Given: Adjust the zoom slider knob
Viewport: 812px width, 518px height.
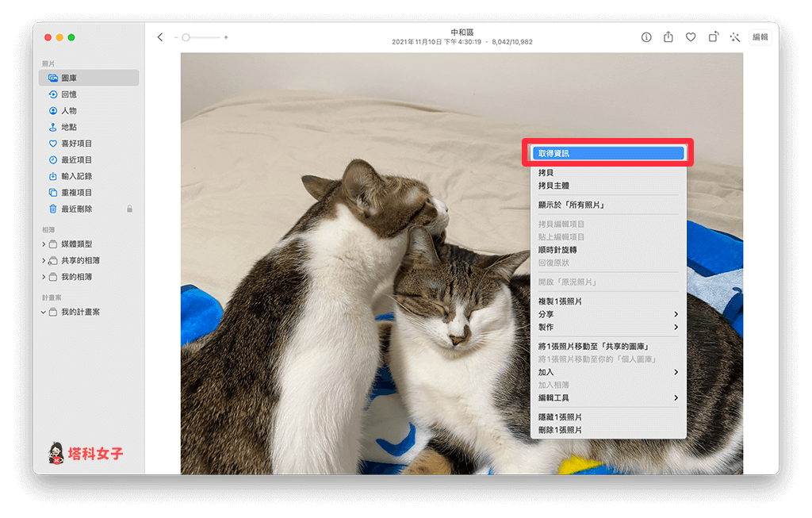Looking at the screenshot, I should pyautogui.click(x=186, y=37).
